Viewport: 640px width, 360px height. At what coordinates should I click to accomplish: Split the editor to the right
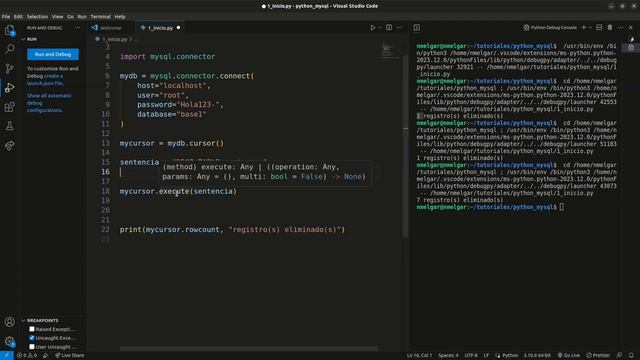pyautogui.click(x=389, y=28)
